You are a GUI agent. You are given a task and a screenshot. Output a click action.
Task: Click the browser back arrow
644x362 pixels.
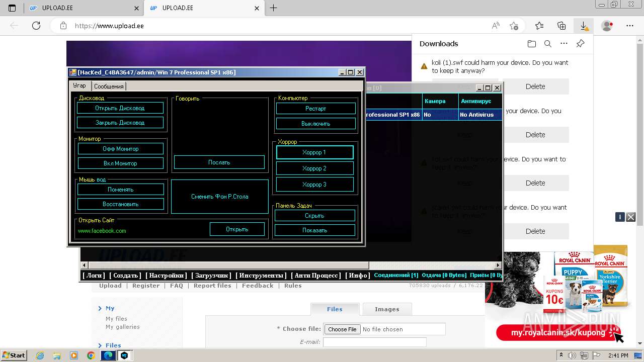click(x=14, y=26)
